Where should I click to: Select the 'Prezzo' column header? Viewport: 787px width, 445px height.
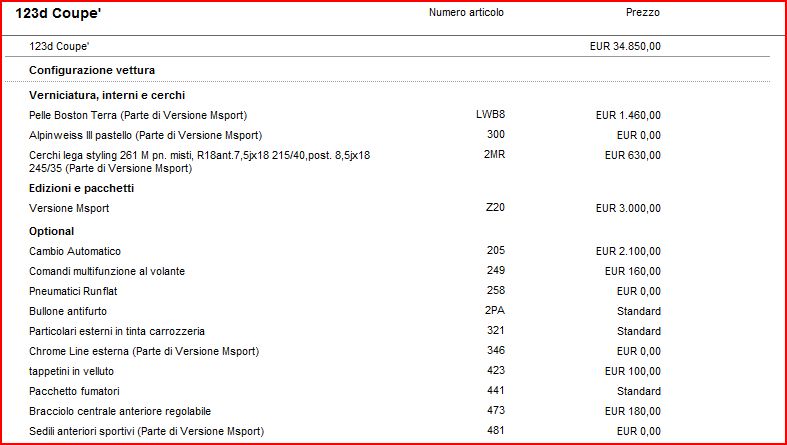pyautogui.click(x=642, y=13)
